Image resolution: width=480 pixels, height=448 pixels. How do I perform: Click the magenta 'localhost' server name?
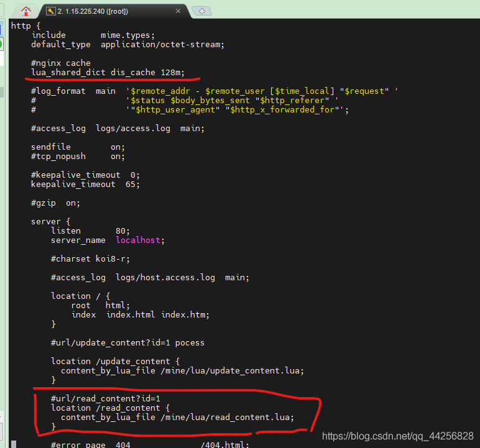pyautogui.click(x=138, y=240)
